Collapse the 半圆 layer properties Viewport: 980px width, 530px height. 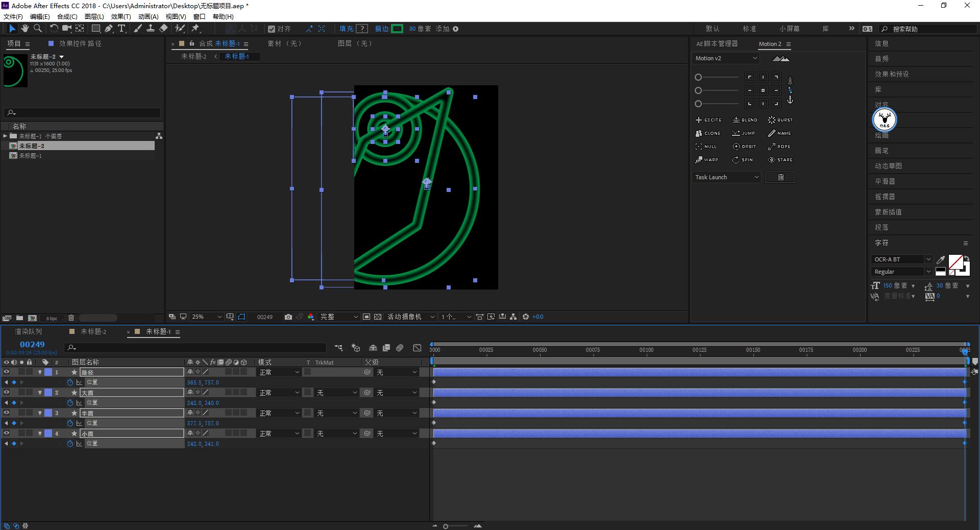(x=40, y=413)
